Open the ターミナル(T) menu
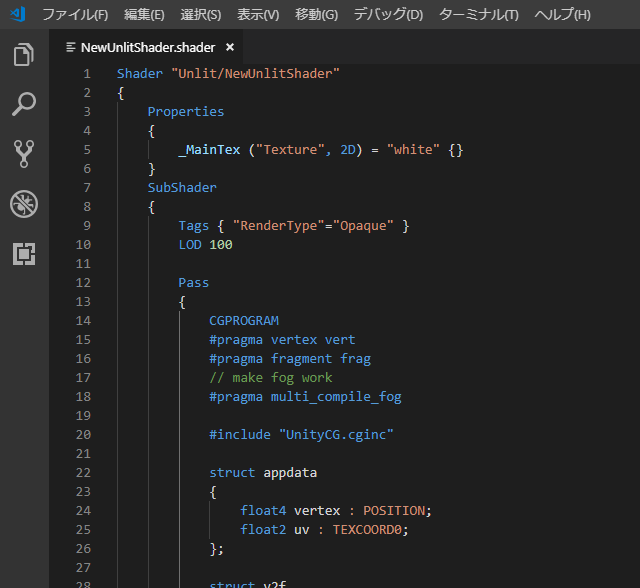Viewport: 640px width, 588px height. tap(478, 15)
